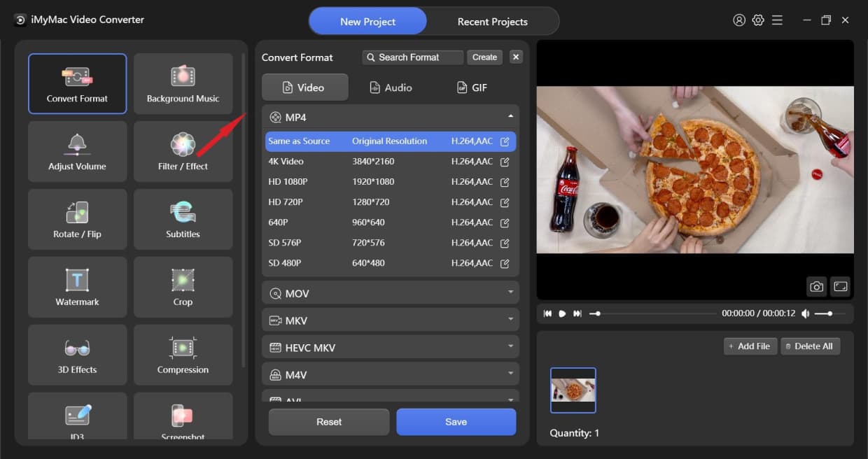
Task: Click the Search Format field
Action: pyautogui.click(x=413, y=57)
